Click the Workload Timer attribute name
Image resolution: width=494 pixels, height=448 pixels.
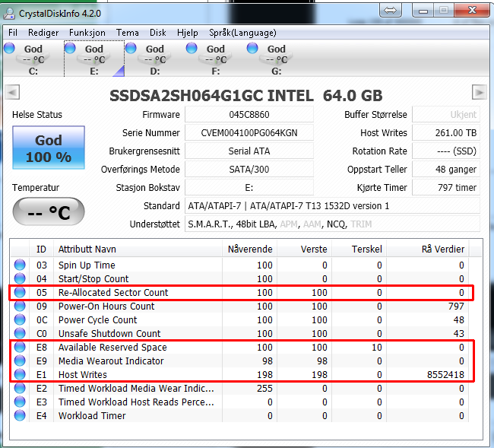pos(92,415)
